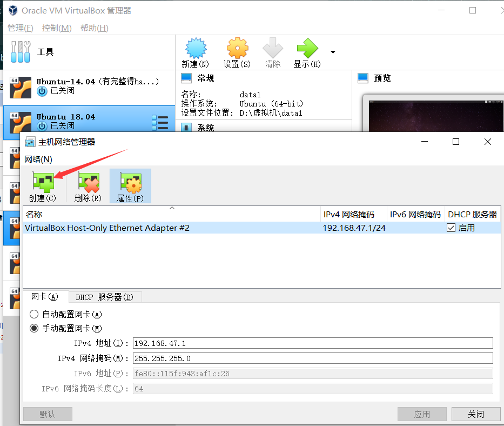Click the powered-off state icon of Ubuntu-14.04
Screen dimensions: 504x426
click(42, 91)
